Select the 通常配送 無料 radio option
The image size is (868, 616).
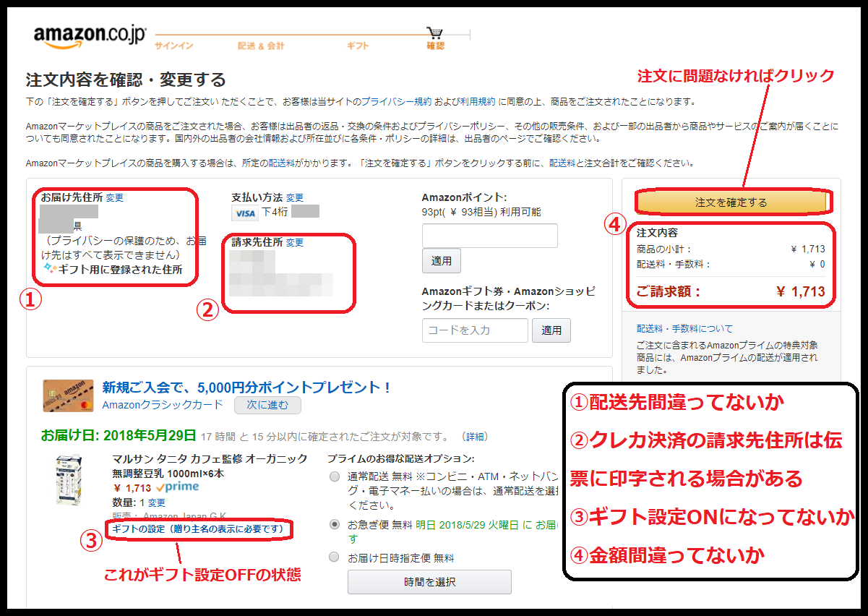click(x=334, y=476)
